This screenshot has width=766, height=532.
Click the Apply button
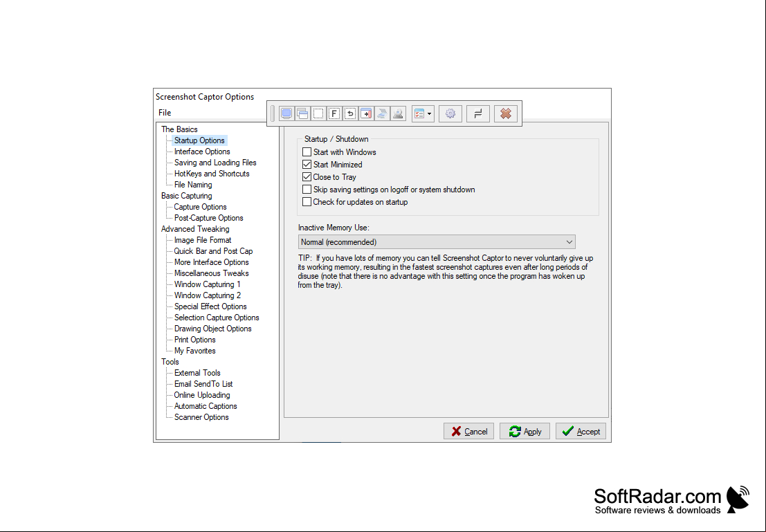[525, 432]
